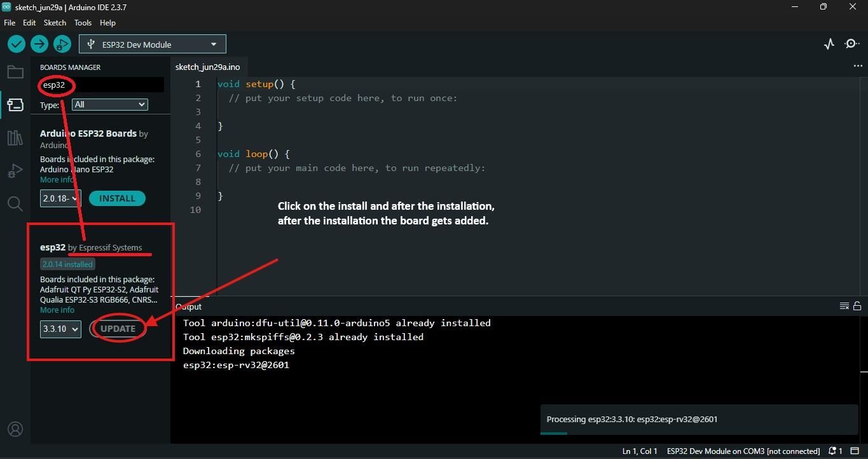Open the Search sidebar icon
This screenshot has height=459, width=868.
(15, 204)
